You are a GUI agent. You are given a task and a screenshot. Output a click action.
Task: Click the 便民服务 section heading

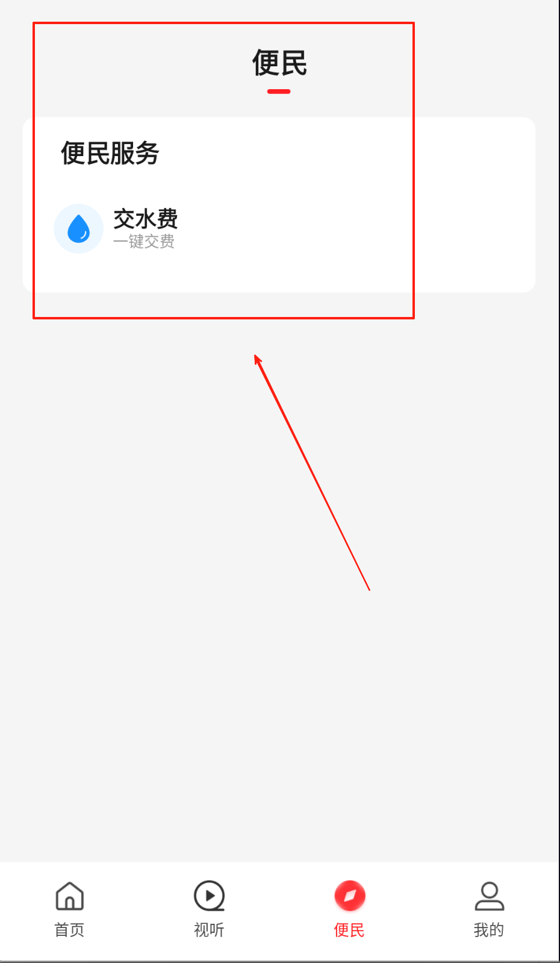click(x=110, y=153)
